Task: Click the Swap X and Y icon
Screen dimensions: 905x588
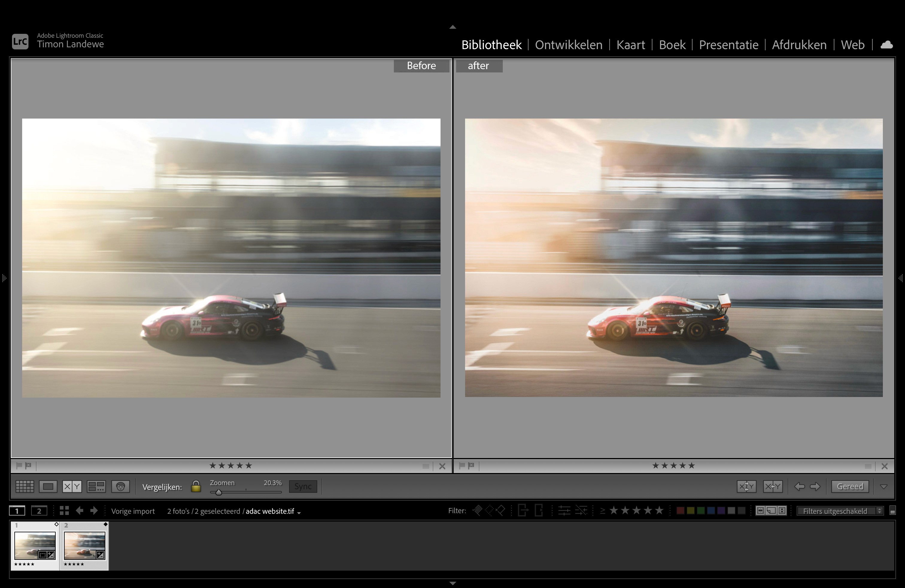Action: 746,487
